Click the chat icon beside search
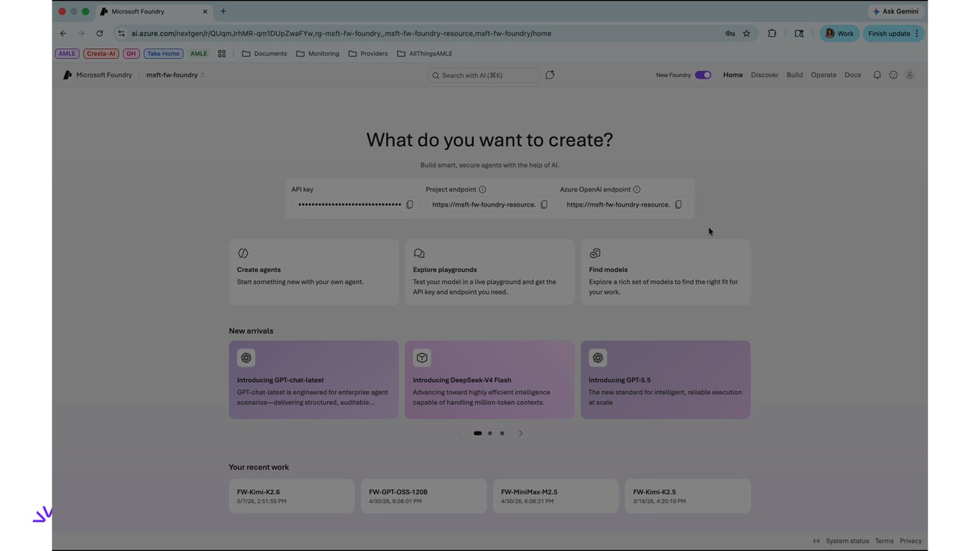This screenshot has width=980, height=551. click(550, 75)
